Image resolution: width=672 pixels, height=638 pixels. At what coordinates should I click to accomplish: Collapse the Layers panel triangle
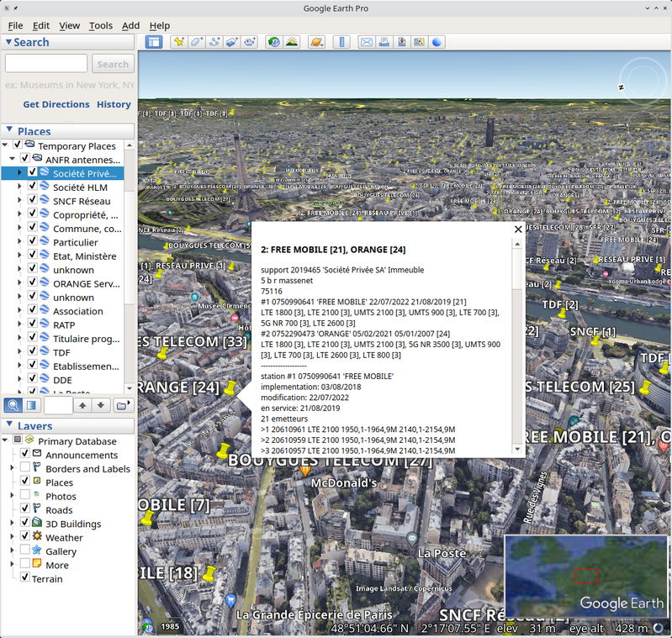tap(9, 424)
